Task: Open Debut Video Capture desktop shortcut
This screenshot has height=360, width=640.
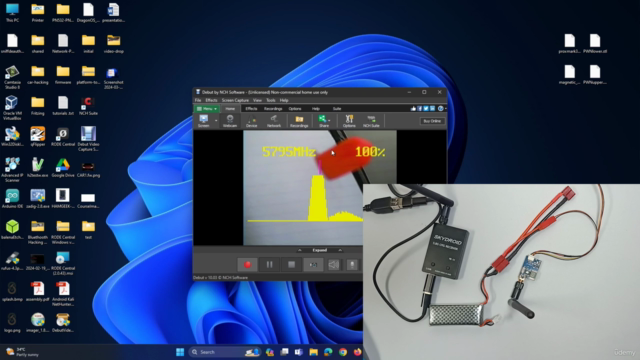Action: [x=88, y=139]
